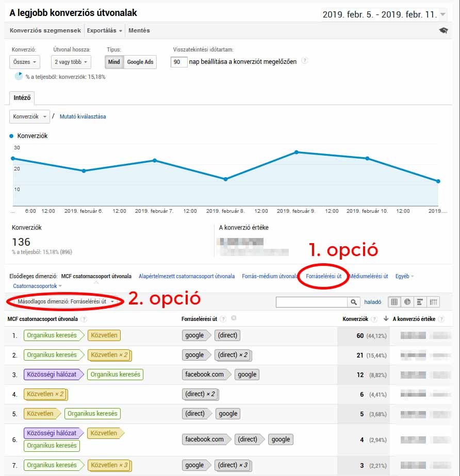
Task: Click the Forráselérési út dimension link
Action: [x=323, y=276]
